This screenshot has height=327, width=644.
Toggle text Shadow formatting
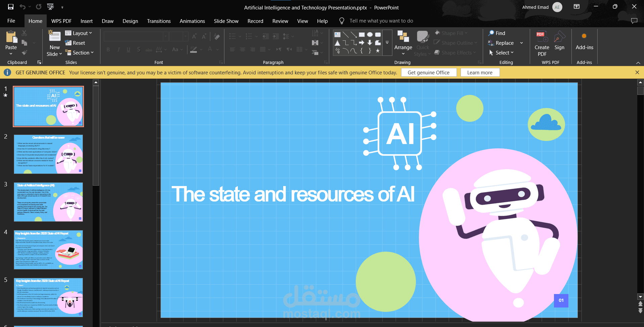[x=139, y=49]
